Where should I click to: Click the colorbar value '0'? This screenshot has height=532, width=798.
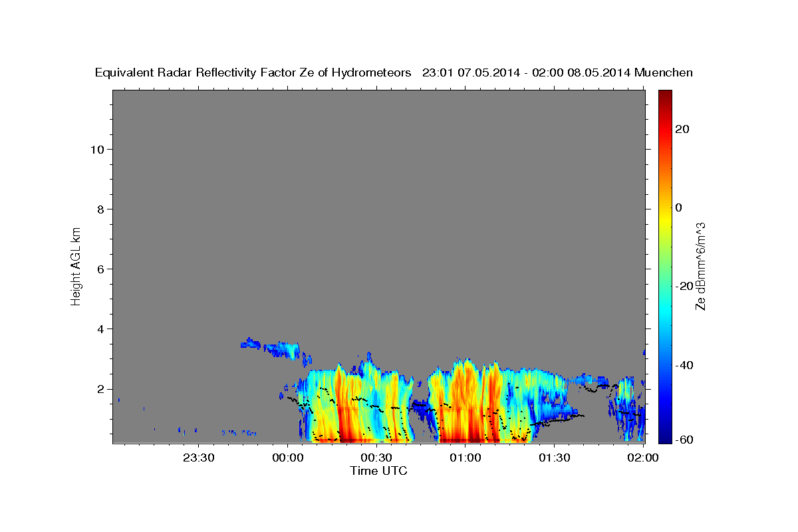[678, 207]
